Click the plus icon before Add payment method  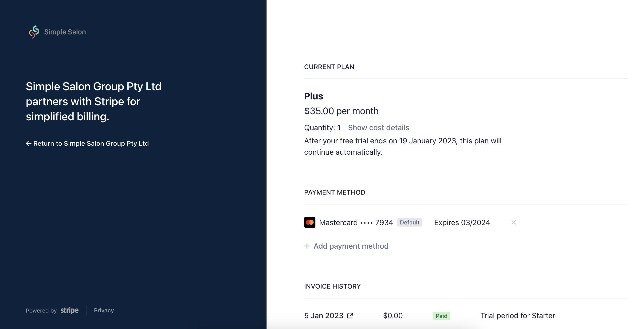(307, 246)
